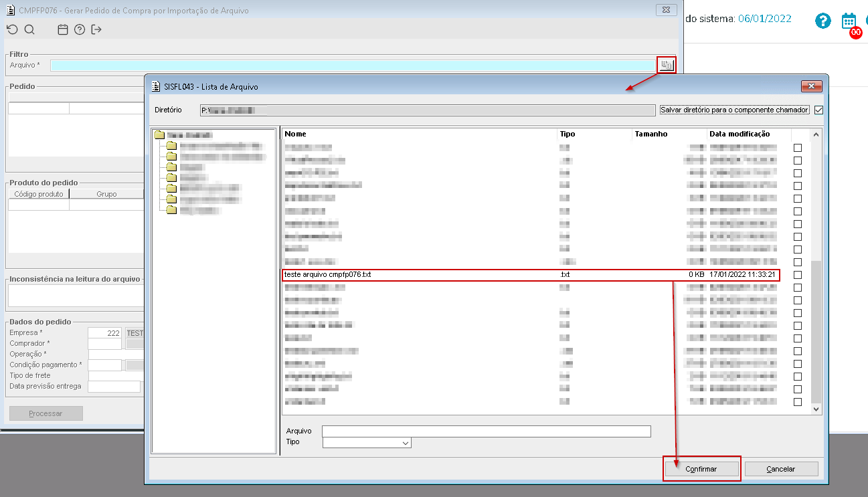
Task: Click the Processar button in CMPFP076 window
Action: [46, 413]
